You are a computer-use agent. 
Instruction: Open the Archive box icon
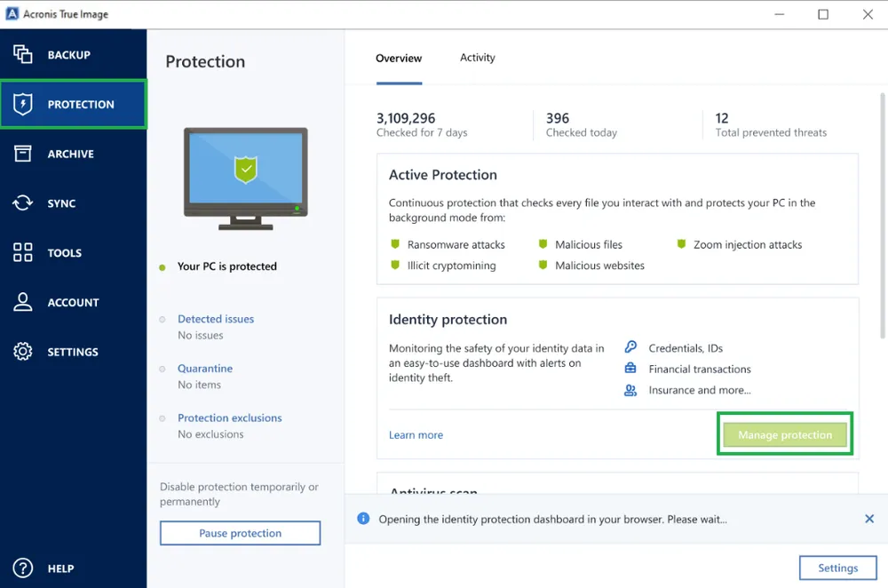pyautogui.click(x=22, y=154)
